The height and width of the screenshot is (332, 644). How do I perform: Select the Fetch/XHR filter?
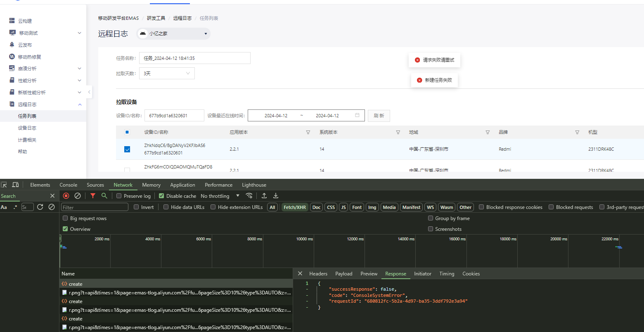(x=295, y=207)
